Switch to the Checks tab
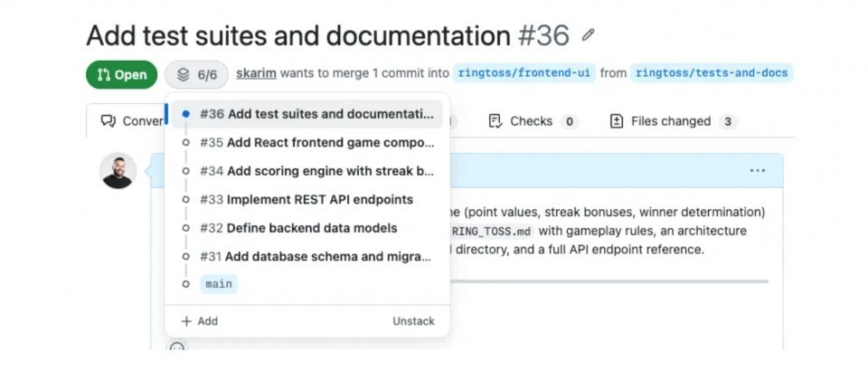The image size is (868, 380). [533, 121]
